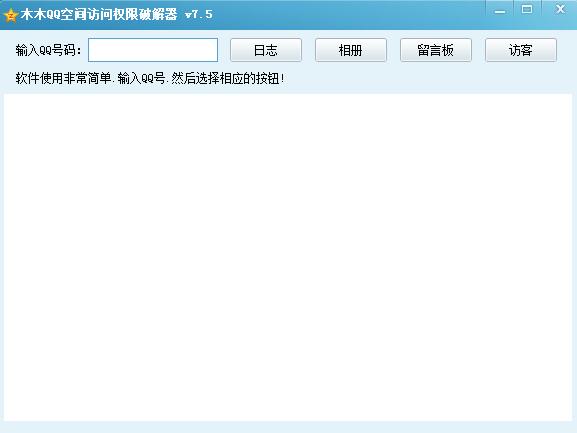
Task: Click the 相册 button
Action: pyautogui.click(x=351, y=50)
